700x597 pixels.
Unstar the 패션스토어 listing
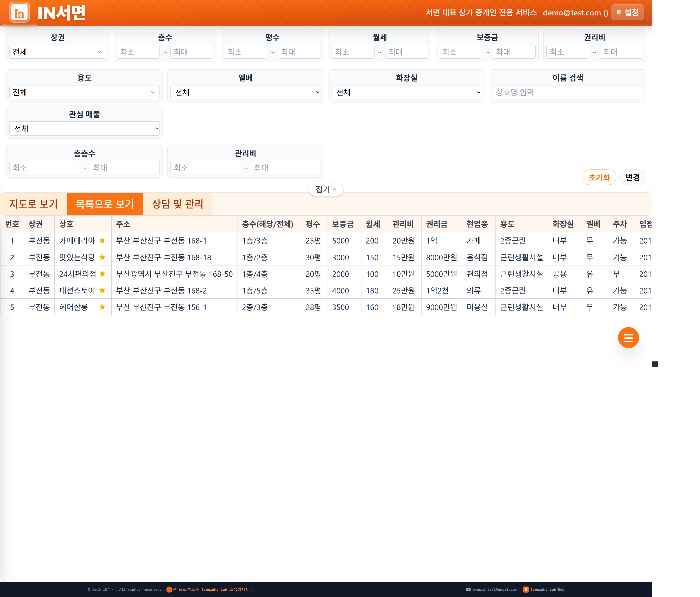(x=102, y=290)
